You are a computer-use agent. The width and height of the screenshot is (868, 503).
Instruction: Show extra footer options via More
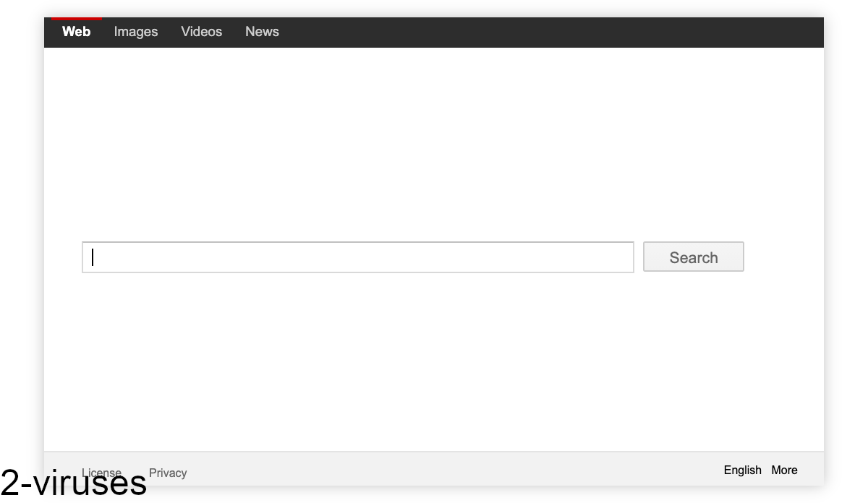[785, 470]
